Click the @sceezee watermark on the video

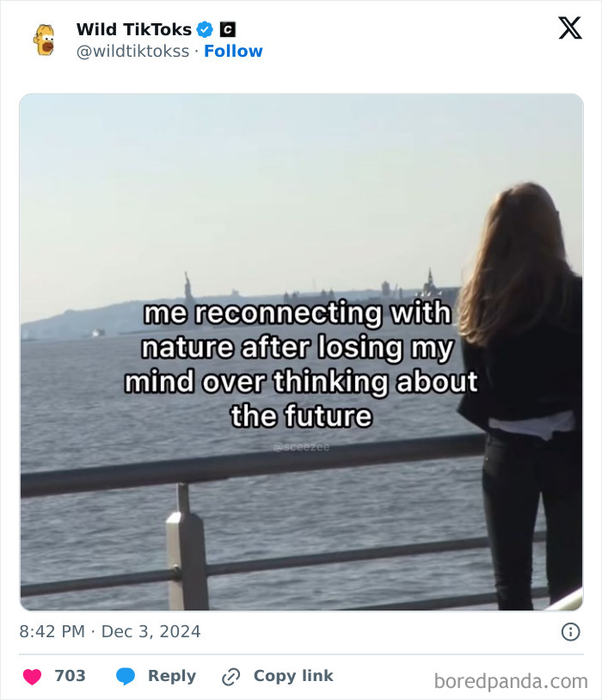click(301, 446)
